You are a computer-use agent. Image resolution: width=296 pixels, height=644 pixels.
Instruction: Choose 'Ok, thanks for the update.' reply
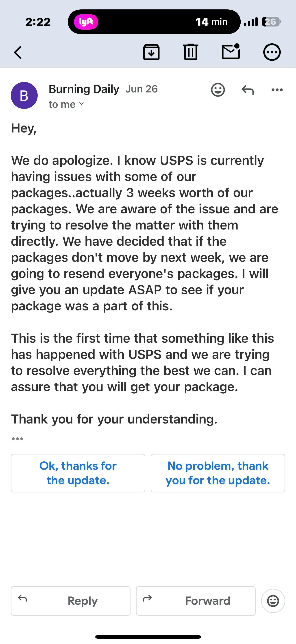(78, 473)
